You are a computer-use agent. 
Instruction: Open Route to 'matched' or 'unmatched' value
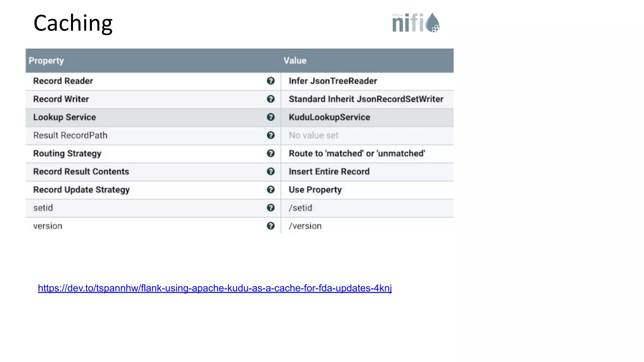[x=357, y=153]
